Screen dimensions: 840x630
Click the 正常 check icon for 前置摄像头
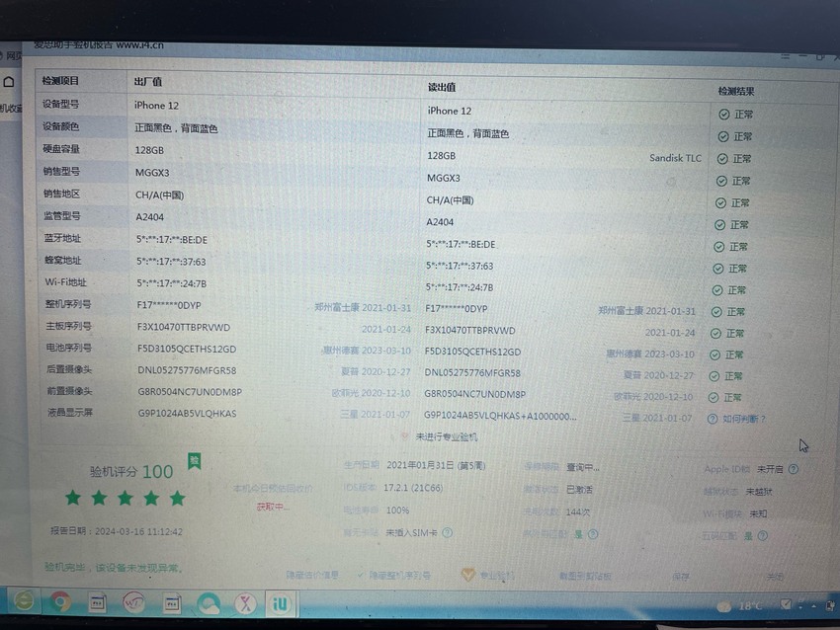pyautogui.click(x=714, y=398)
